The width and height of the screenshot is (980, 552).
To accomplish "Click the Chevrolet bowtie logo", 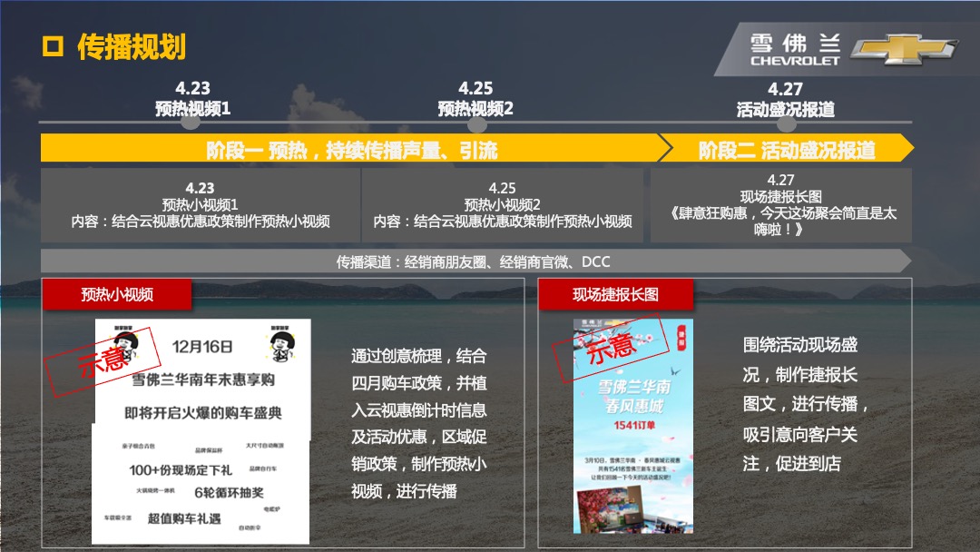I will pos(903,50).
